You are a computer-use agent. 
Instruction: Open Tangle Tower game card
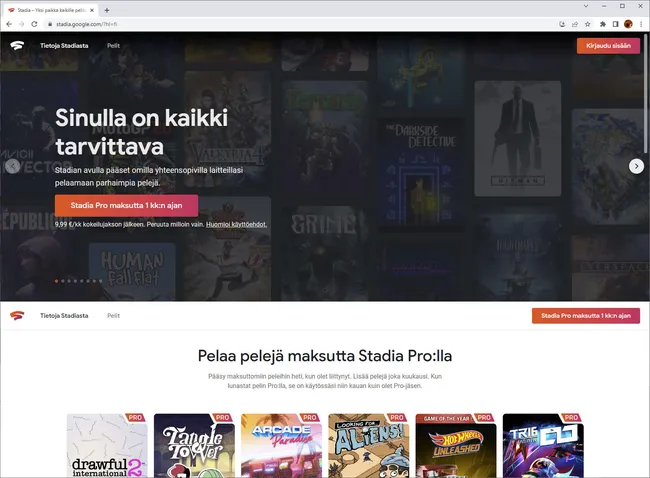coord(194,446)
